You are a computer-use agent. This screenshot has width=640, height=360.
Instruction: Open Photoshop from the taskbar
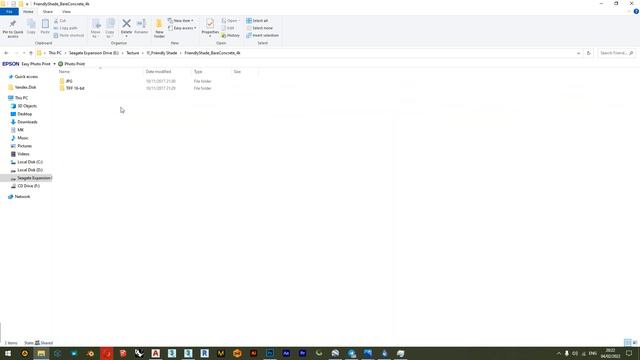(270, 353)
